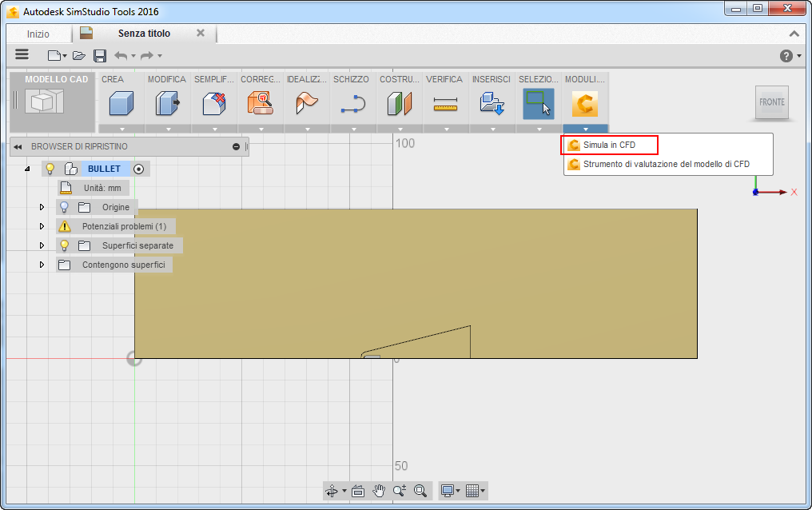Toggle Superfici separate visibility lightbulb
The width and height of the screenshot is (812, 510).
point(64,245)
